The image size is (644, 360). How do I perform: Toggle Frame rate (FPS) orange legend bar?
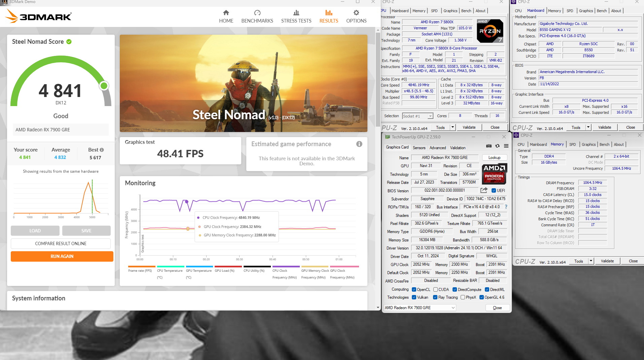pos(142,266)
